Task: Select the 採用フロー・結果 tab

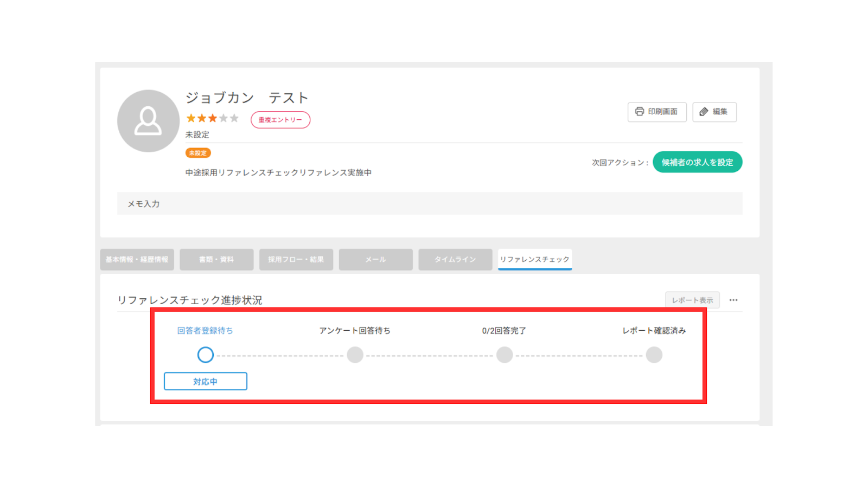Action: pos(296,260)
